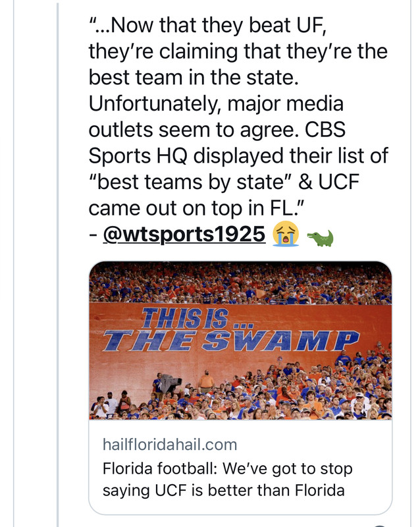420x527 pixels.
Task: Click the 'best team in the state.' line
Action: point(194,77)
